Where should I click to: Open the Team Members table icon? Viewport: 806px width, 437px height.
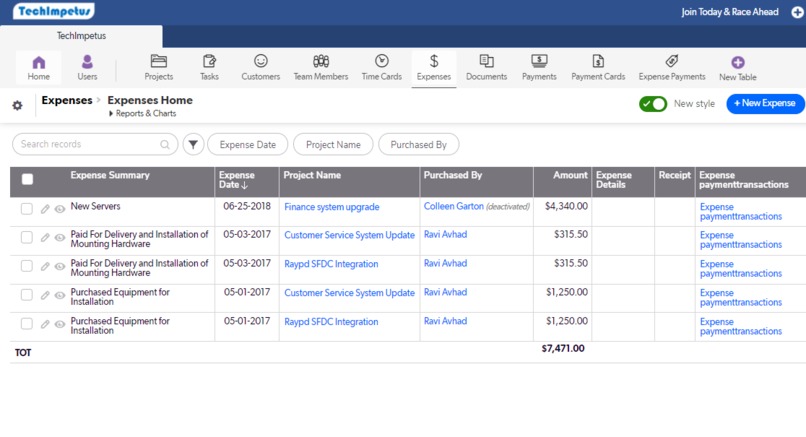pos(321,61)
